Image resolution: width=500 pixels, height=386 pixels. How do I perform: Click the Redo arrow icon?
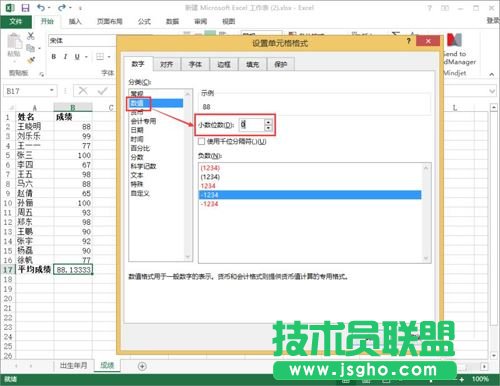pos(62,7)
